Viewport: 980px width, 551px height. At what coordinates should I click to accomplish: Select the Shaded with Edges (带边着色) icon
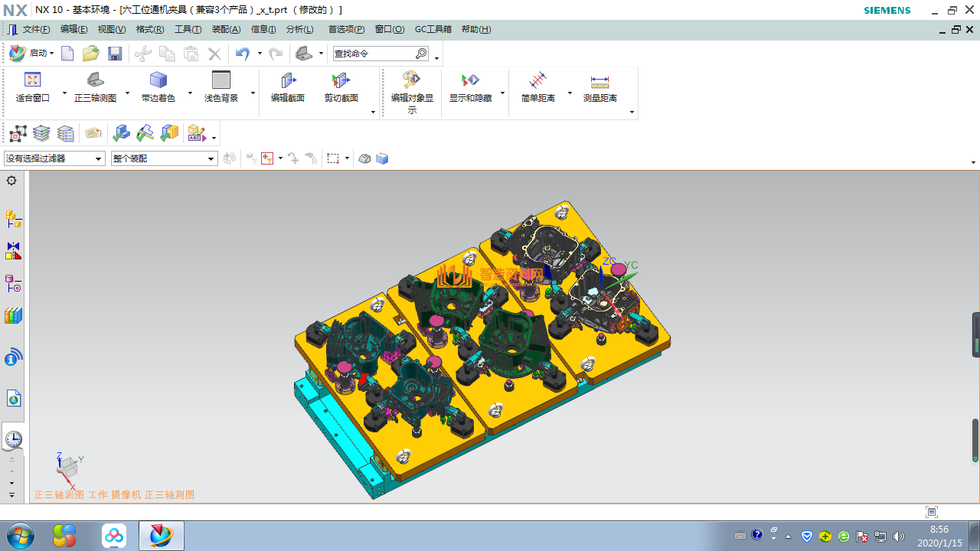(158, 80)
